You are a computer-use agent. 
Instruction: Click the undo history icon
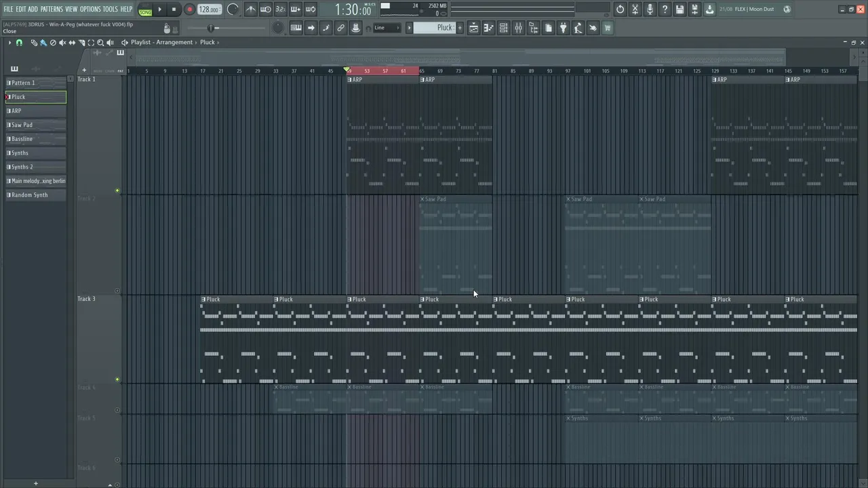(x=620, y=9)
